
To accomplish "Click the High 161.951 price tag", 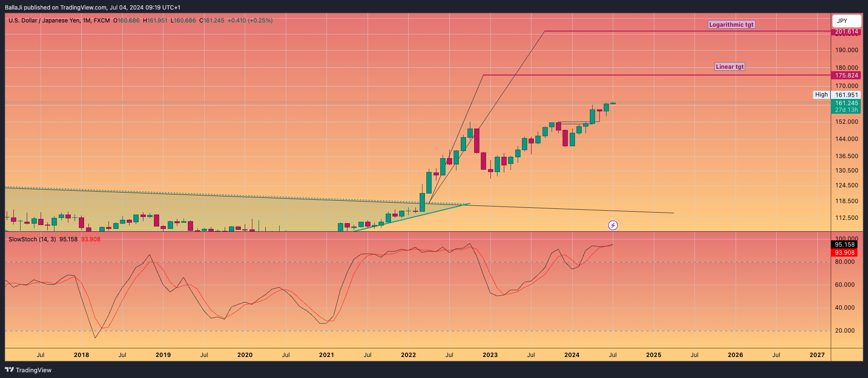I will tap(837, 95).
